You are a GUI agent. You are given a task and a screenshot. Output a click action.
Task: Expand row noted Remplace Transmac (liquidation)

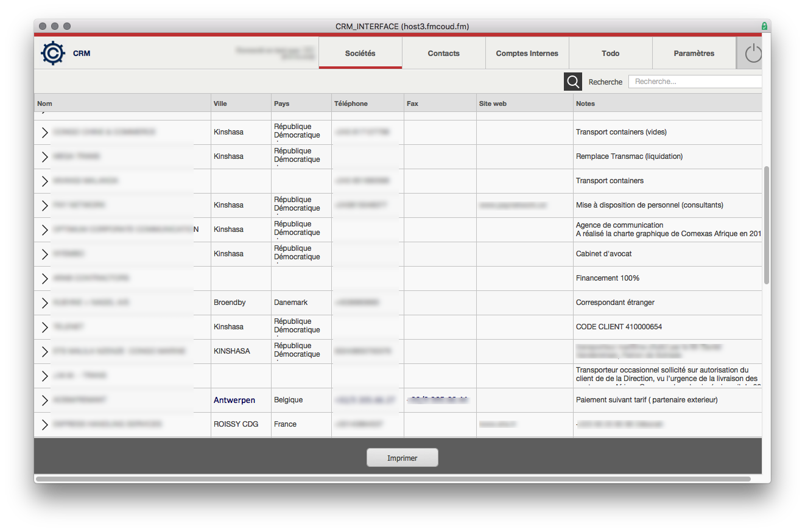click(44, 156)
